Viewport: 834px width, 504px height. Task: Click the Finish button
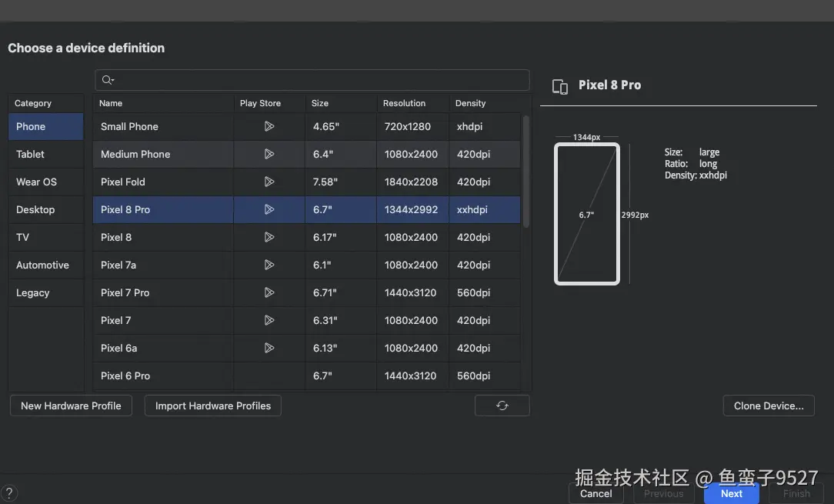click(796, 493)
